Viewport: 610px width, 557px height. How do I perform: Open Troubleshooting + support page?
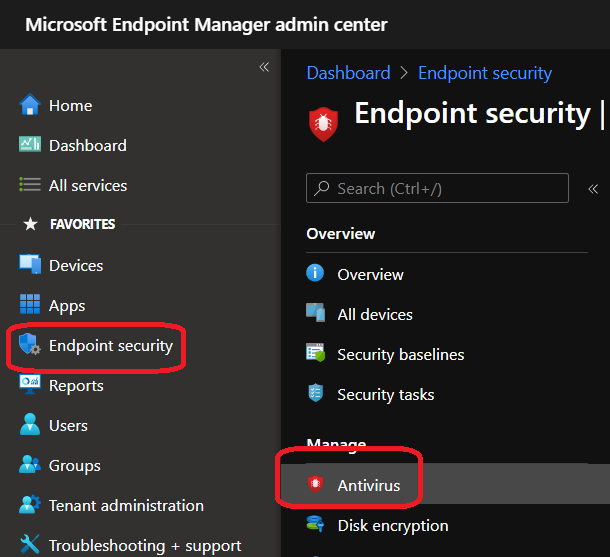point(144,545)
